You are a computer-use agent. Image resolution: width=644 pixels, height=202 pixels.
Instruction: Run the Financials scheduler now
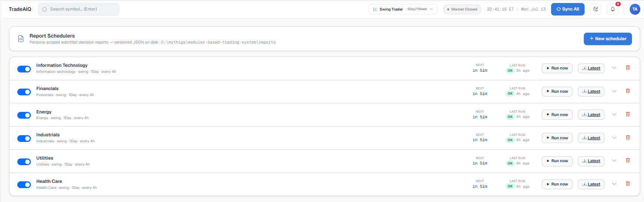pyautogui.click(x=557, y=92)
